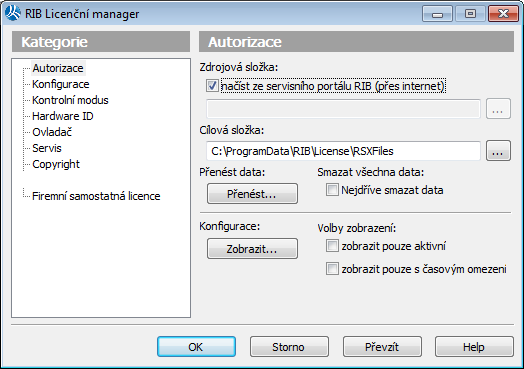Select Firemní samostatná licence entry
Image resolution: width=524 pixels, height=369 pixels.
[96, 196]
